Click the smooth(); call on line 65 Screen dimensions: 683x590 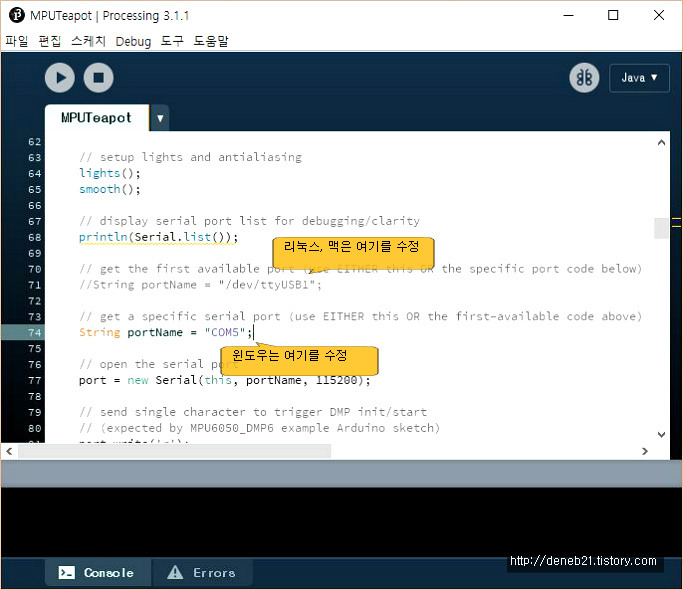(110, 190)
